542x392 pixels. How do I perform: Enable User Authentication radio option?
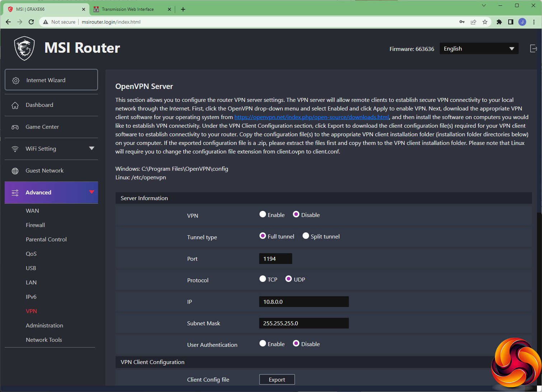click(x=263, y=344)
